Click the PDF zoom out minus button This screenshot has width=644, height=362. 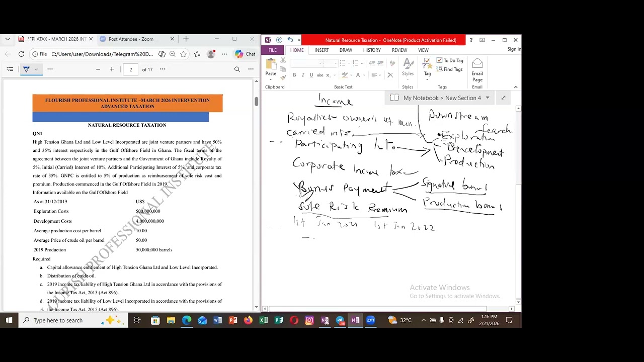tap(98, 69)
